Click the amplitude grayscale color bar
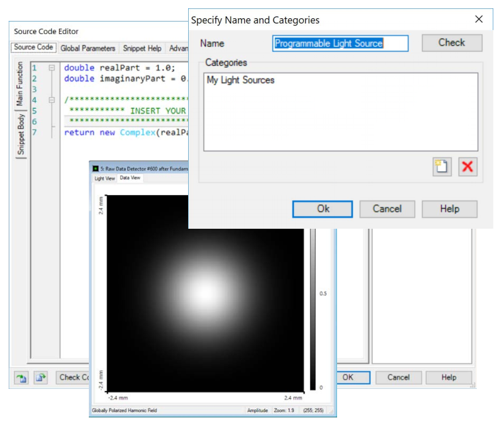 (313, 309)
